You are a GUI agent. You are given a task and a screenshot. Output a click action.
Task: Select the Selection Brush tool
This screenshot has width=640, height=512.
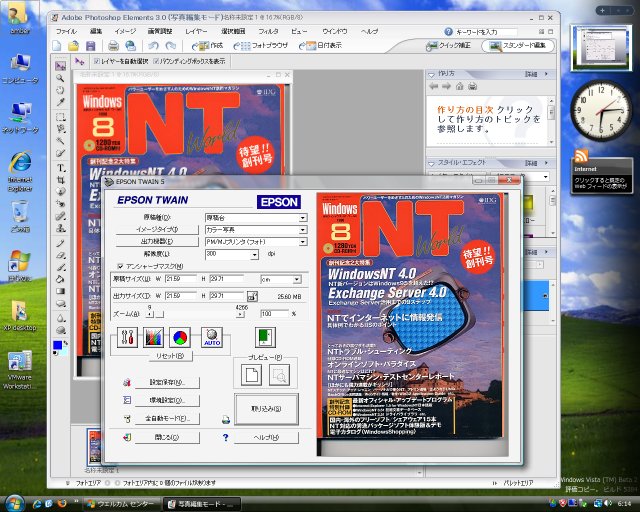60,153
